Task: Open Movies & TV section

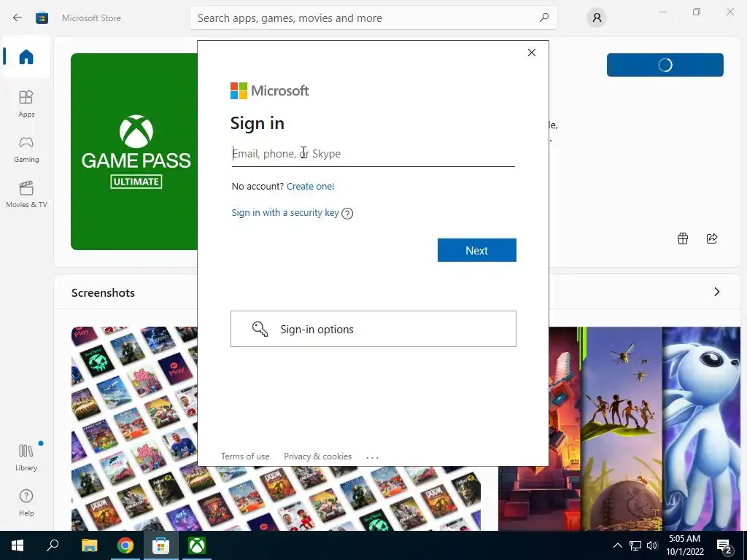Action: [26, 194]
